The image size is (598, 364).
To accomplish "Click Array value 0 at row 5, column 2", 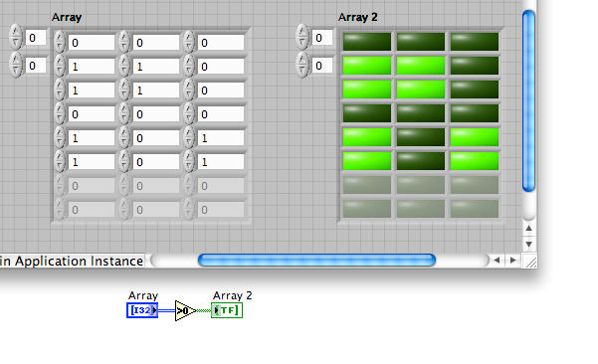I will [156, 138].
